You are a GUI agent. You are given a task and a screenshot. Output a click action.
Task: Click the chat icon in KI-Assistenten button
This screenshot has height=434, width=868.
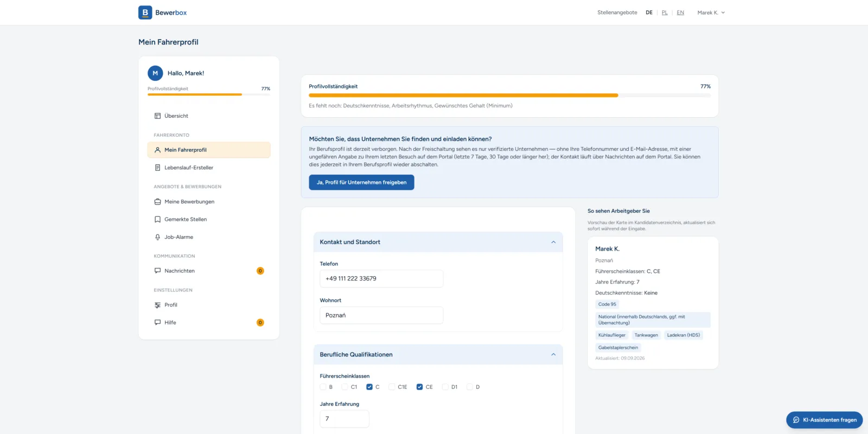click(x=796, y=420)
